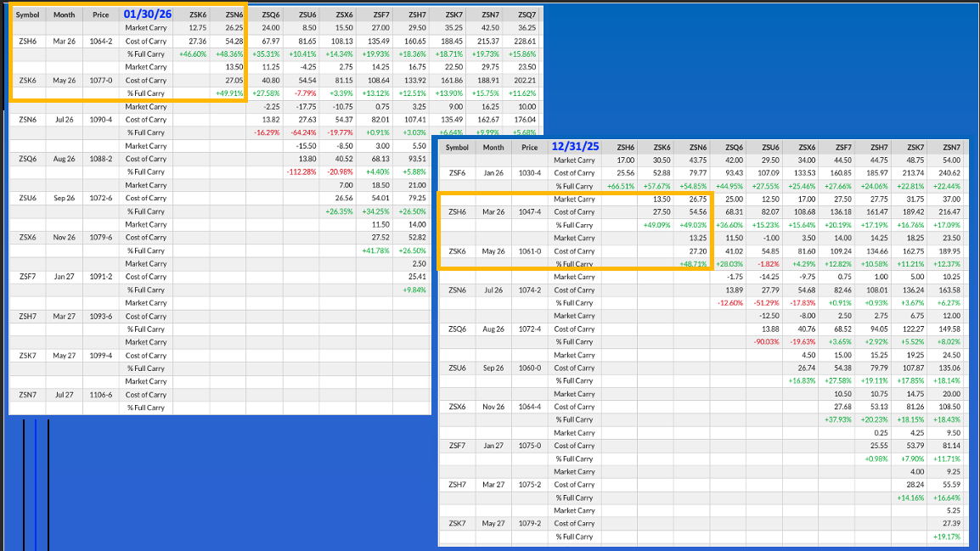The height and width of the screenshot is (551, 980).
Task: Click the red -112.28% value
Action: pyautogui.click(x=301, y=171)
